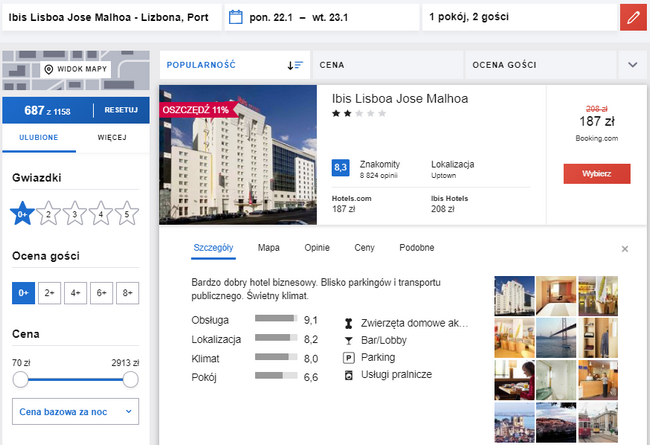650x445 pixels.
Task: Sort results by Popularność
Action: [x=235, y=65]
